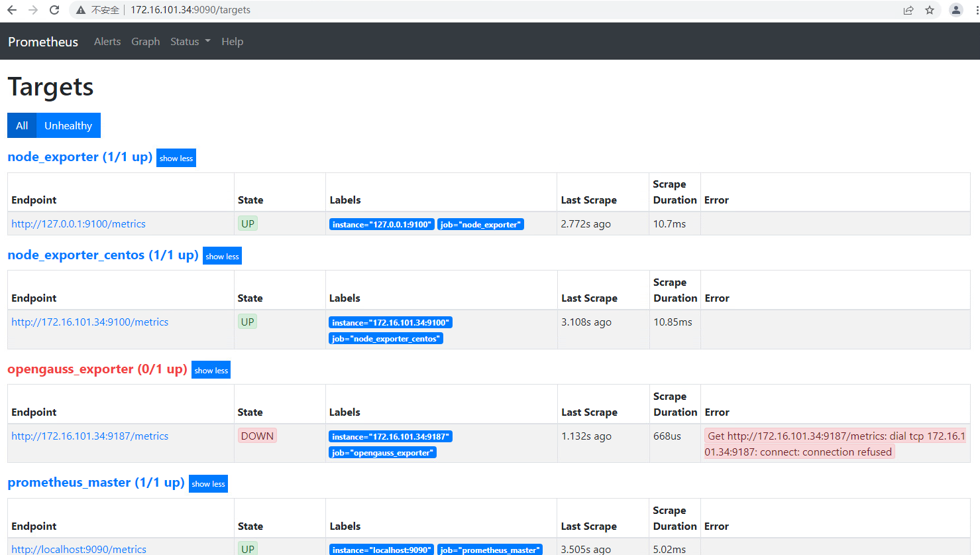Open the Graph navigation item
Screen dimensions: 980x555
[x=145, y=41]
